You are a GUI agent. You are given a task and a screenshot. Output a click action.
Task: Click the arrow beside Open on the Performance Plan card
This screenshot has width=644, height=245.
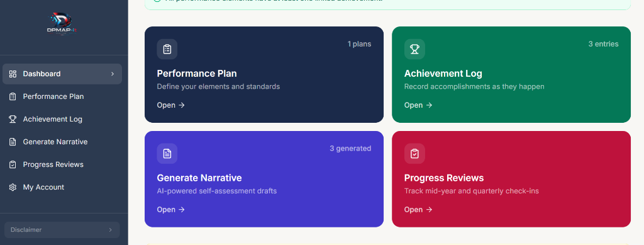pos(182,105)
